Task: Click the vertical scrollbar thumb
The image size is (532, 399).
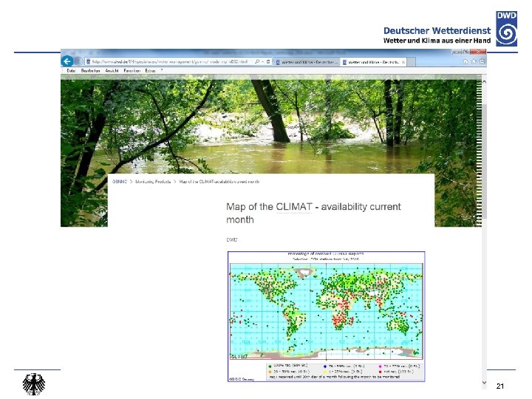Action: click(484, 161)
